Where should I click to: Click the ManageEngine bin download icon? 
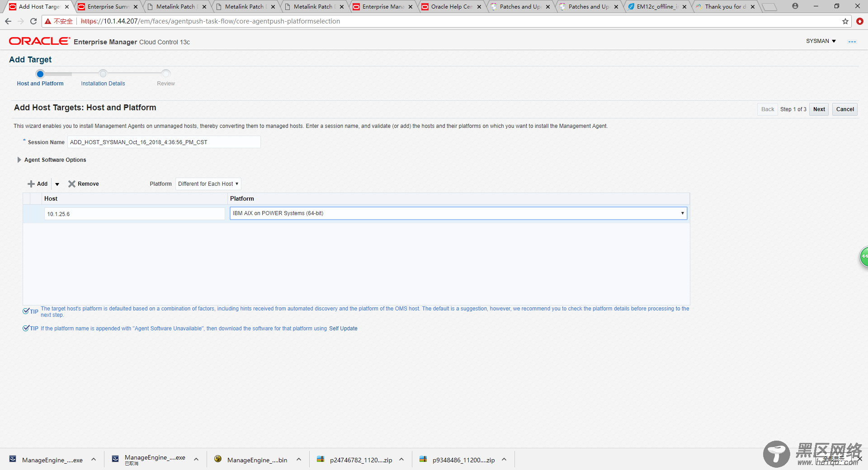[x=218, y=459]
